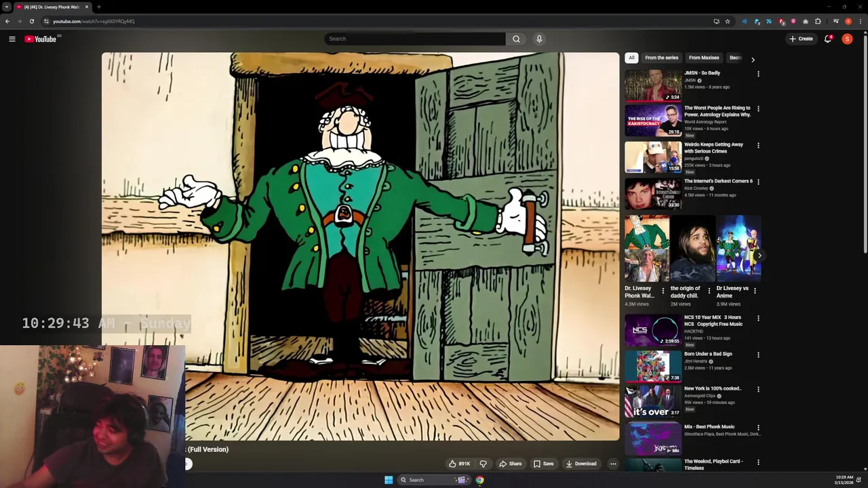Open options for NCS 10 Year MIX
The height and width of the screenshot is (488, 868).
point(758,318)
